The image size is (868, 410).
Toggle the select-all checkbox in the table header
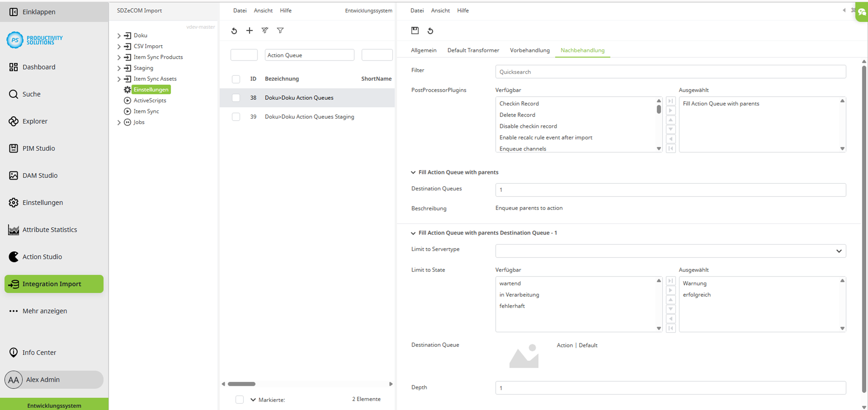[x=236, y=79]
